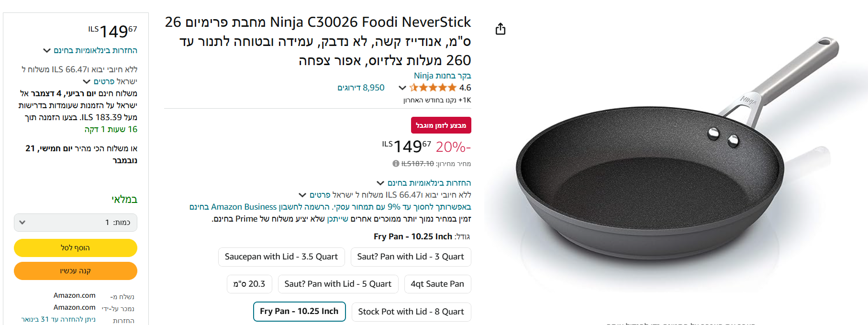Open the 8,950 ratings link
Viewport: 868px width, 325px height.
tap(361, 88)
